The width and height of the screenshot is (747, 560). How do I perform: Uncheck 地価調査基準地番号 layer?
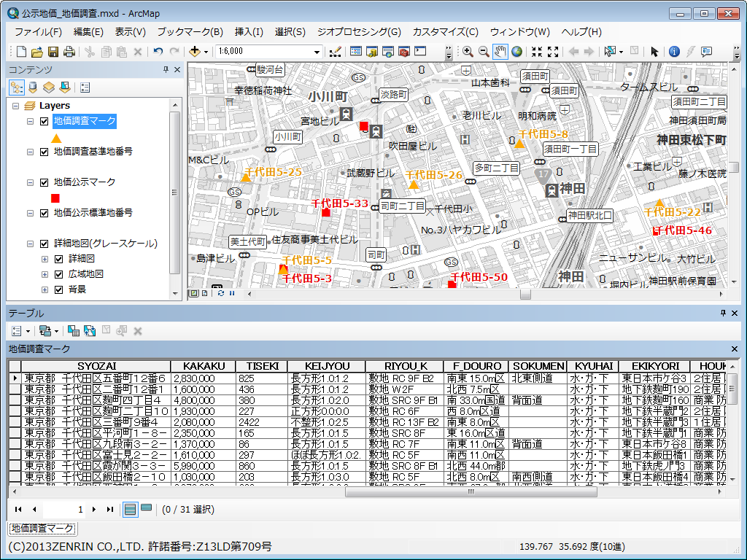pyautogui.click(x=44, y=152)
